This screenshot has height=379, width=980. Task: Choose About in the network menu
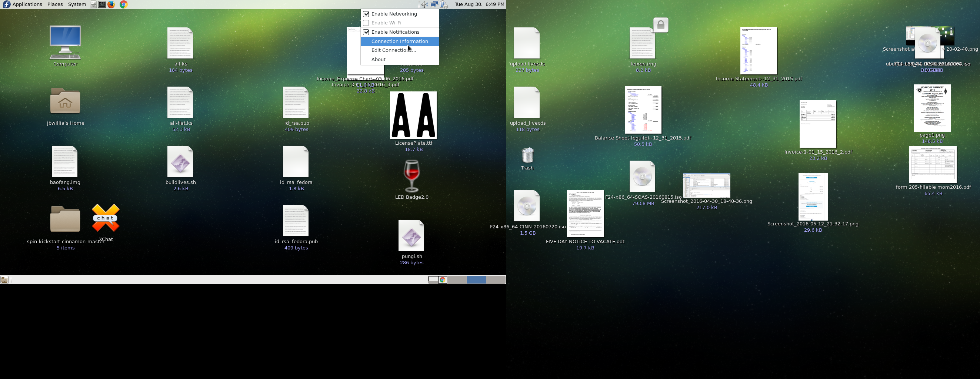[400, 60]
